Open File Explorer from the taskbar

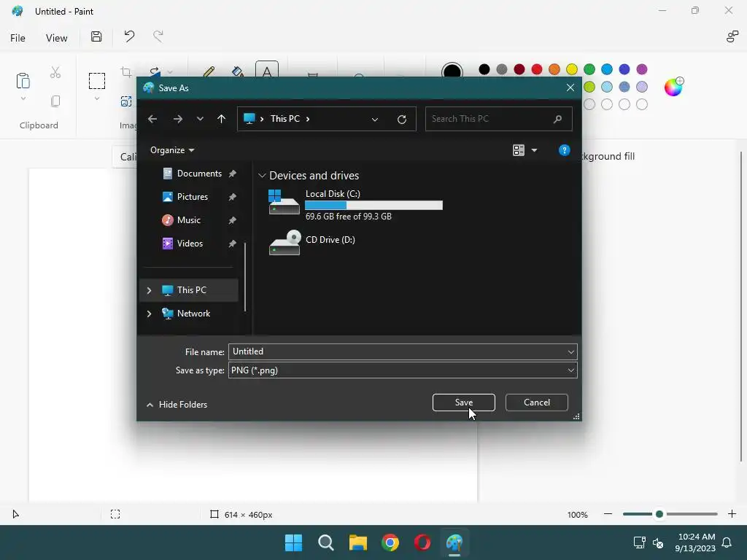click(357, 542)
